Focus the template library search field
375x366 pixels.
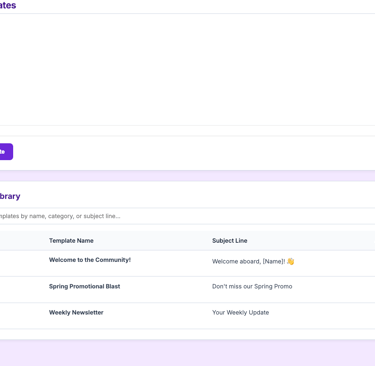[187, 216]
